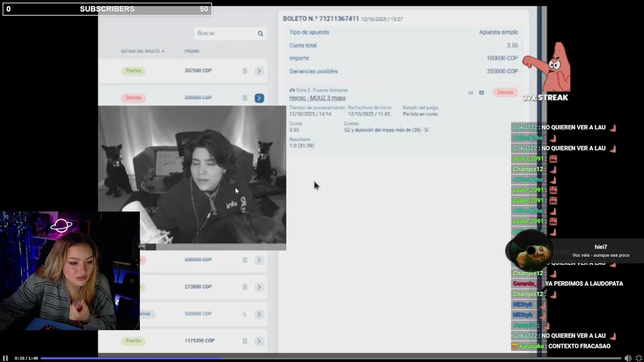Click the Premio badge on 307500 COP row
The image size is (644, 362).
click(133, 71)
